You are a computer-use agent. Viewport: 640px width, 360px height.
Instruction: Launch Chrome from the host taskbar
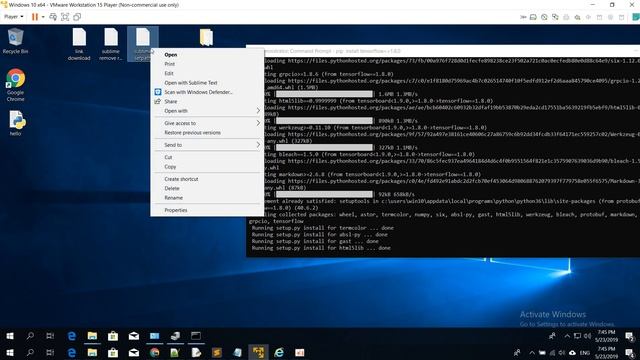pyautogui.click(x=155, y=352)
